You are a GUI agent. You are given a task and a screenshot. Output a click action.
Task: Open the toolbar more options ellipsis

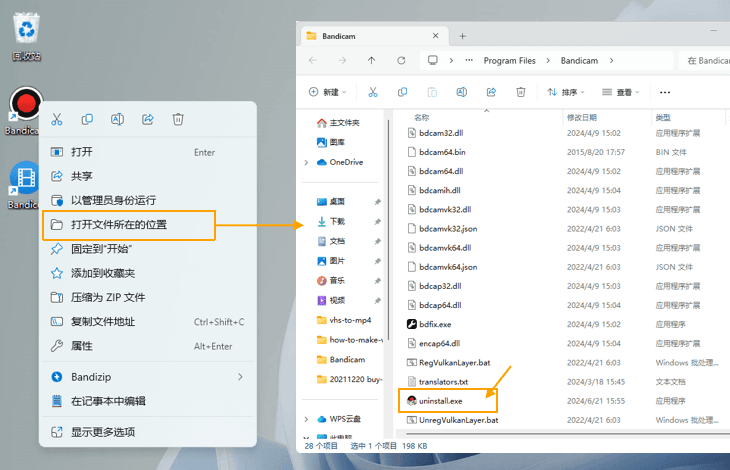point(665,92)
